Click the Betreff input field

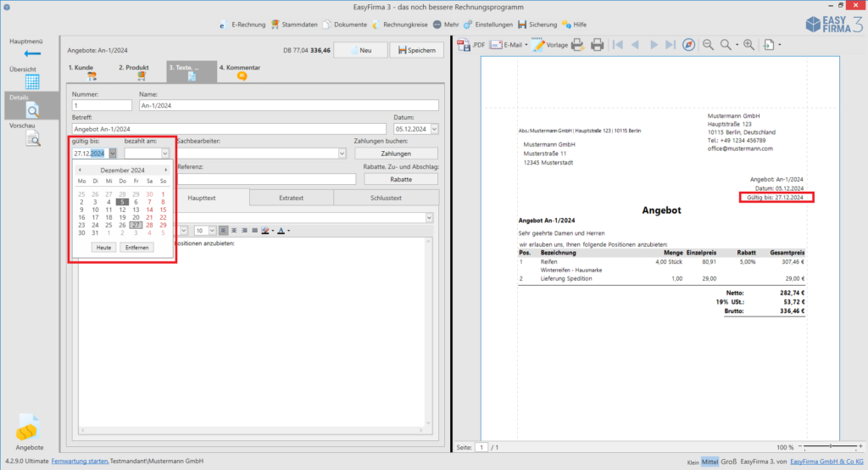point(229,129)
